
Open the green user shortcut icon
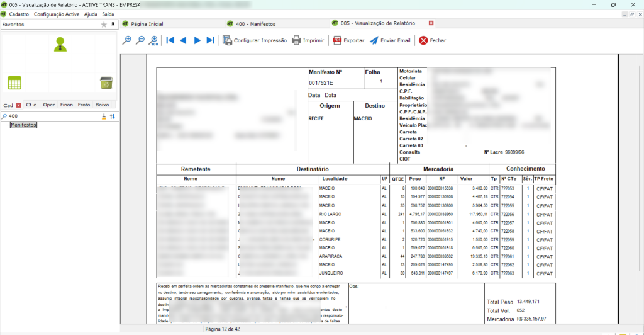(60, 44)
